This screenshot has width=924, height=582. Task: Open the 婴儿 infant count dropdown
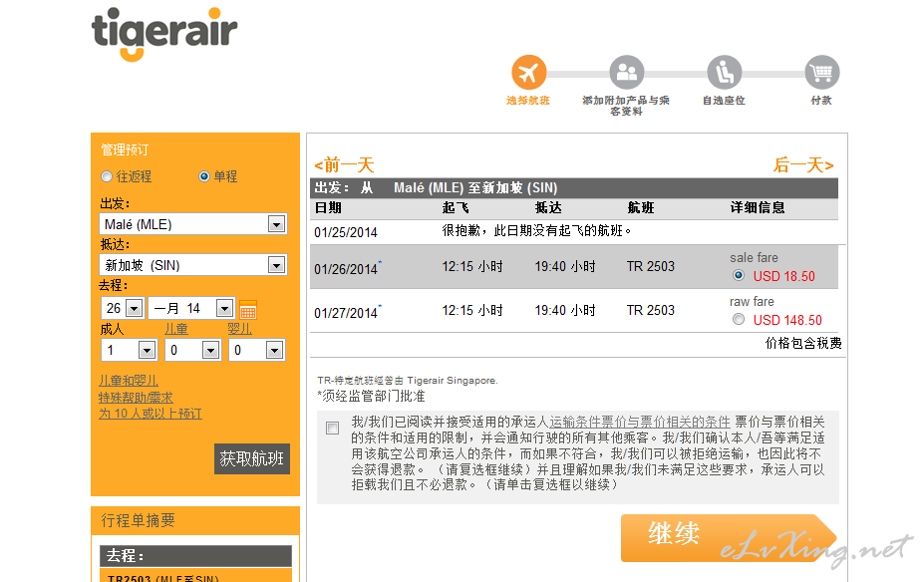pyautogui.click(x=256, y=350)
